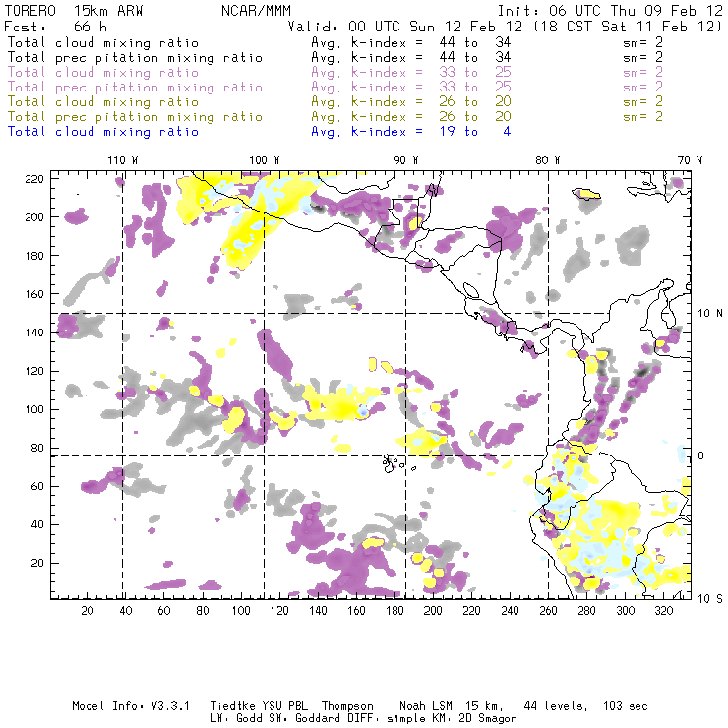
Task: Click the 'NCAR/MMM' header label
Action: point(256,11)
